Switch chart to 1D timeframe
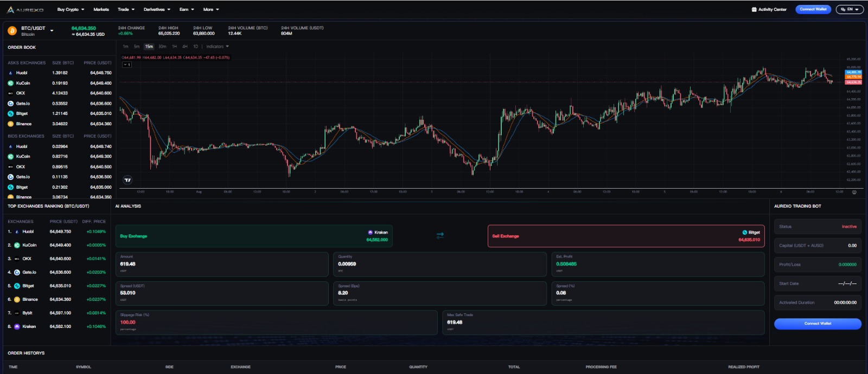The image size is (868, 374). coord(195,47)
